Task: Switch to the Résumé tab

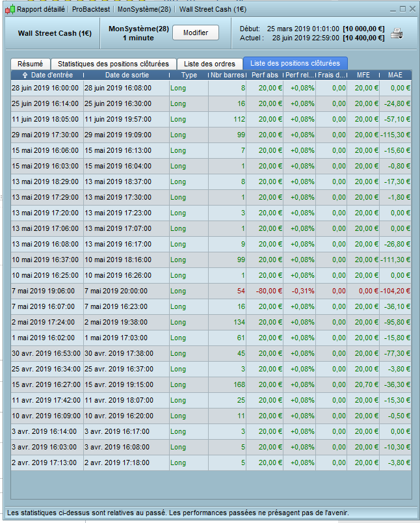Action: pos(30,64)
